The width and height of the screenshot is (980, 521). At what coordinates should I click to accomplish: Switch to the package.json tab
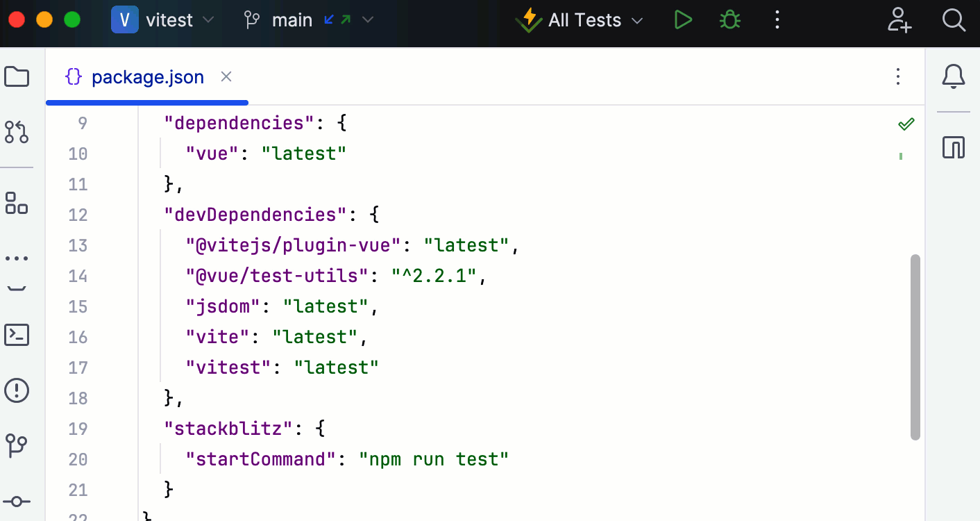pos(147,76)
